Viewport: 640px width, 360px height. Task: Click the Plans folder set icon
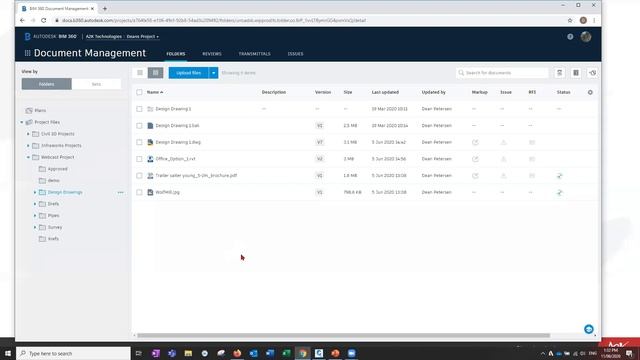point(29,111)
